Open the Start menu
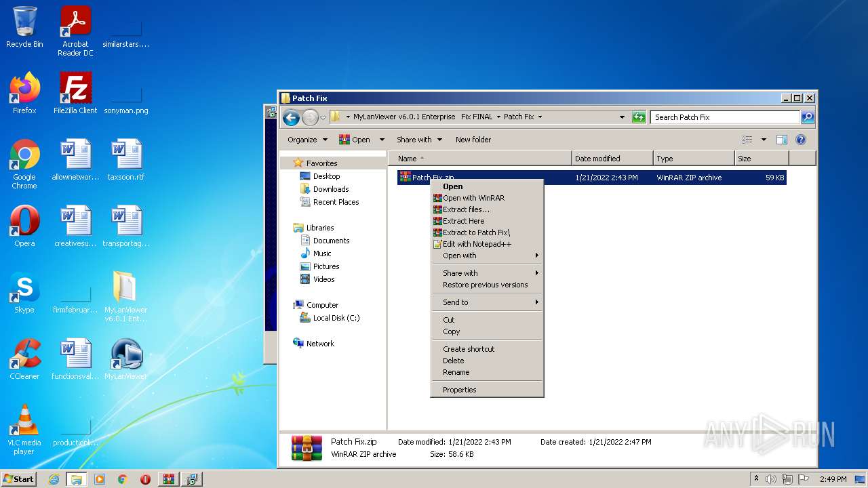The height and width of the screenshot is (488, 868). click(18, 479)
